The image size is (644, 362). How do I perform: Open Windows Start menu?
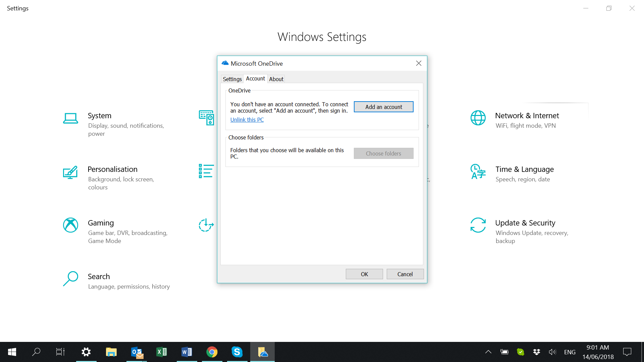pyautogui.click(x=12, y=352)
